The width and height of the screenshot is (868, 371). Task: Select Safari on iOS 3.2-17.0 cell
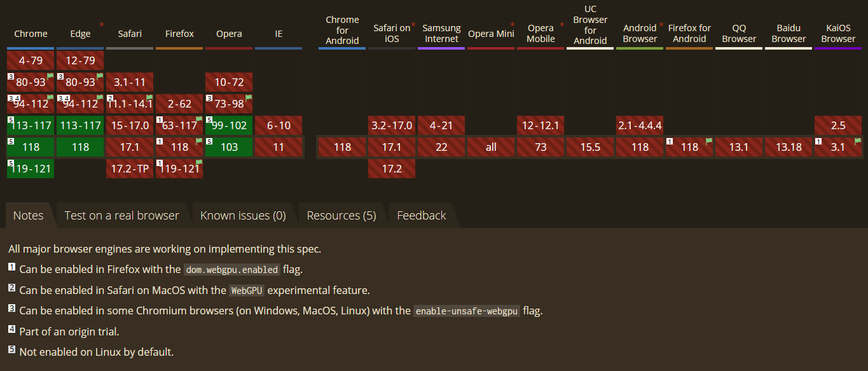pyautogui.click(x=392, y=125)
